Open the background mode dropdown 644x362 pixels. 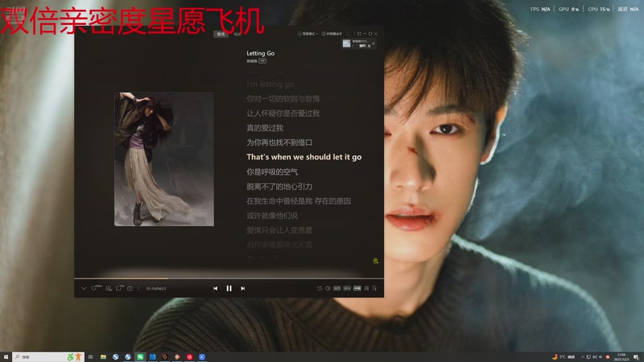tap(308, 34)
